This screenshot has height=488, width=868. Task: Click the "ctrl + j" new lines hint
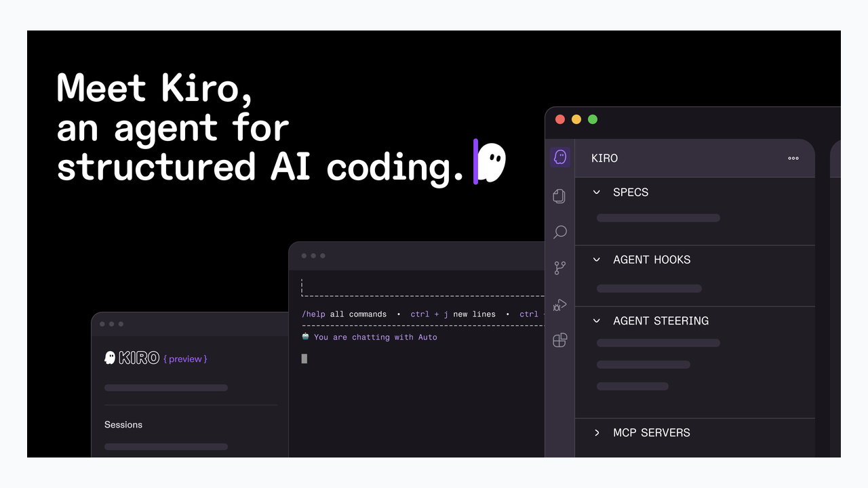429,314
